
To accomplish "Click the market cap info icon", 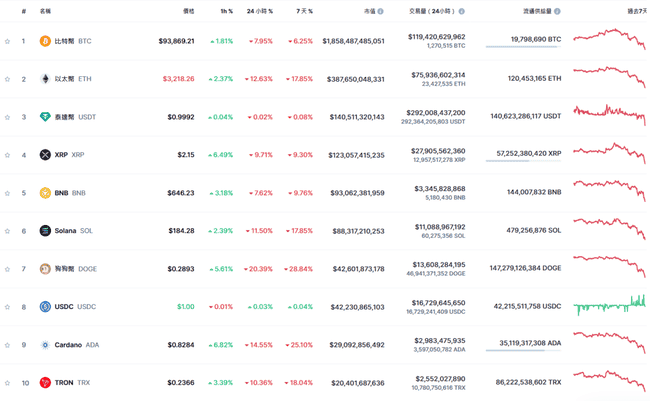I will pos(381,11).
